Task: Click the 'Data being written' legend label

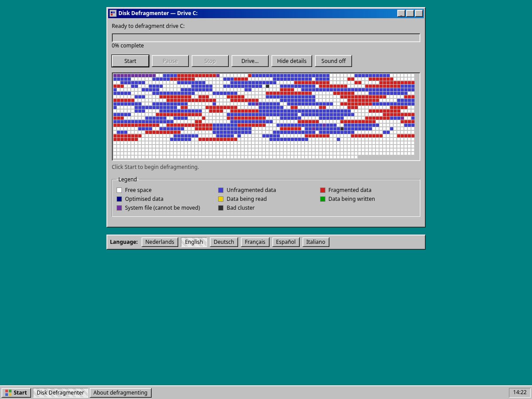Action: pos(352,199)
